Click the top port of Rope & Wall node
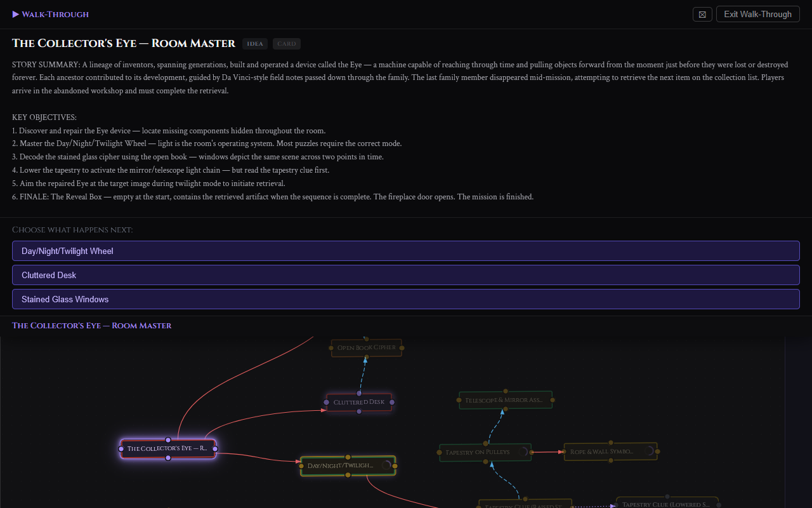 610,443
